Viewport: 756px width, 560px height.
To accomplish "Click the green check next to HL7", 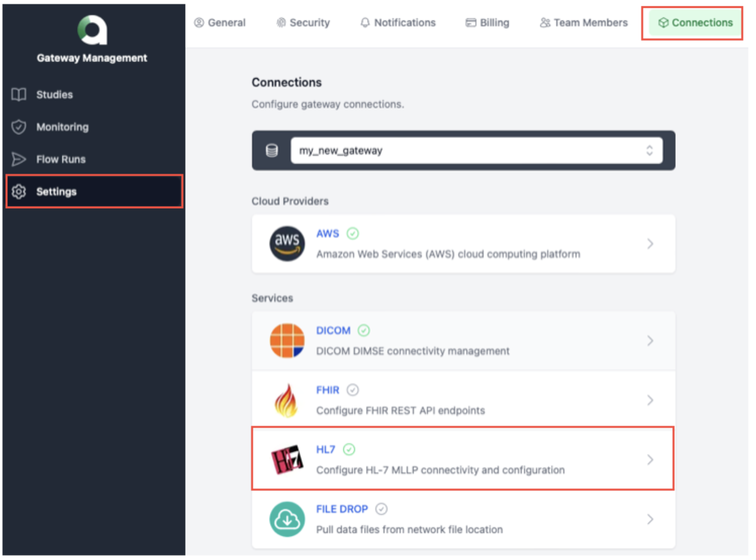I will pyautogui.click(x=349, y=449).
